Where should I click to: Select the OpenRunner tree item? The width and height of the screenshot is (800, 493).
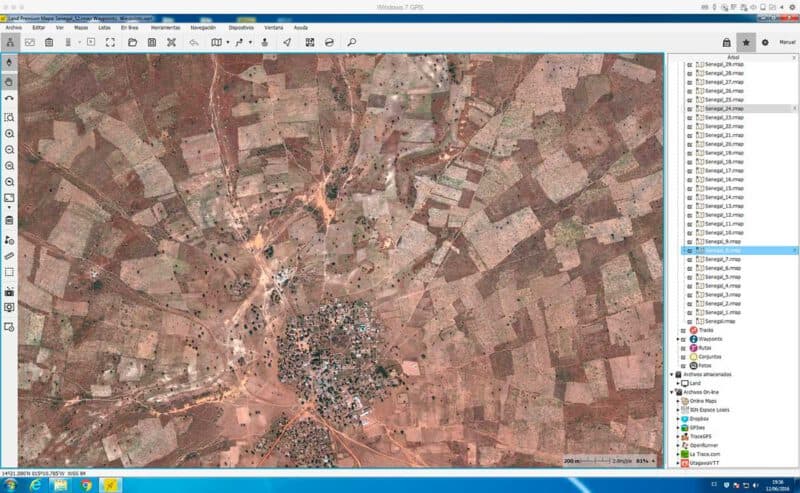pos(704,446)
